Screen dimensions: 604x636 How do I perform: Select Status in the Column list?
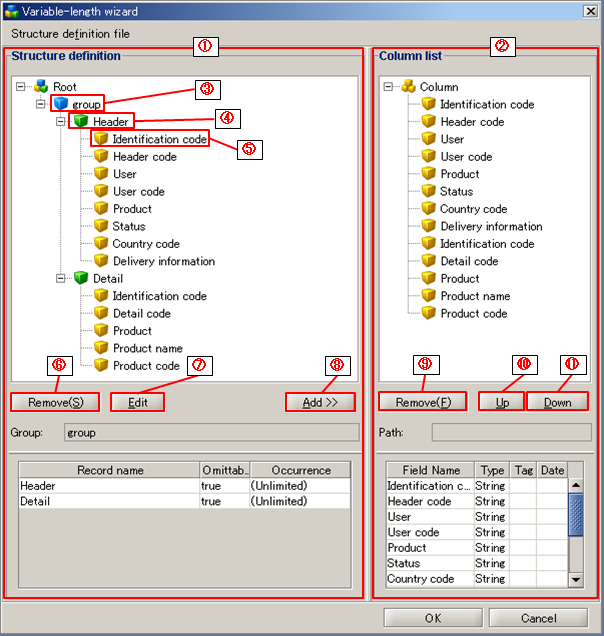pyautogui.click(x=456, y=191)
